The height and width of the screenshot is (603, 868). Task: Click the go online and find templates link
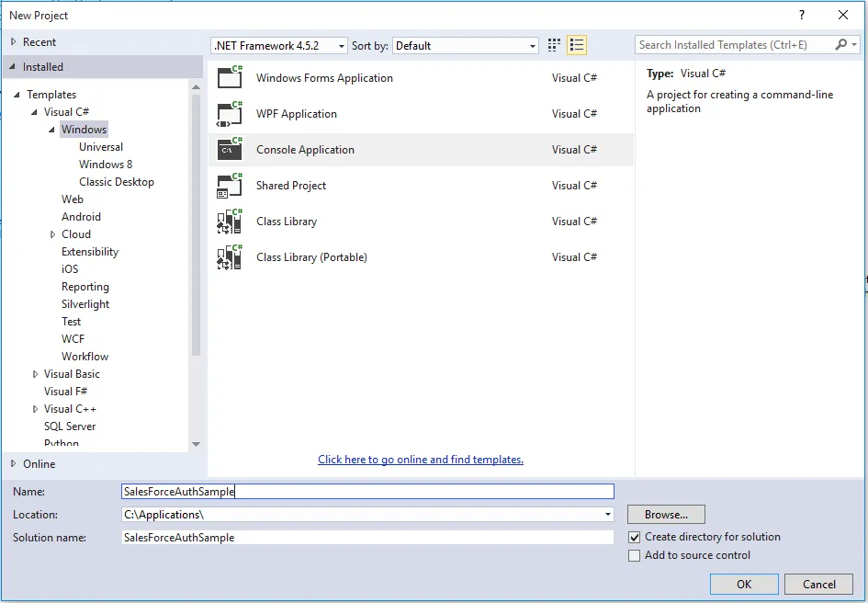421,460
